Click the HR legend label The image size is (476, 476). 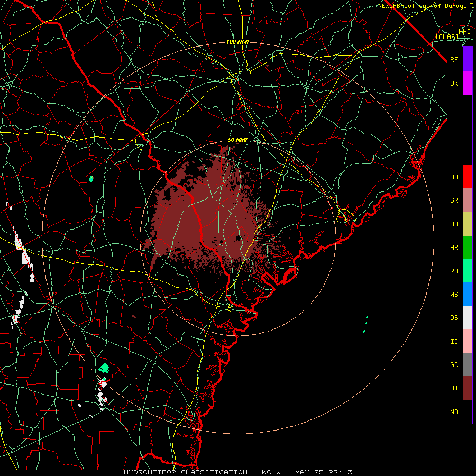454,248
